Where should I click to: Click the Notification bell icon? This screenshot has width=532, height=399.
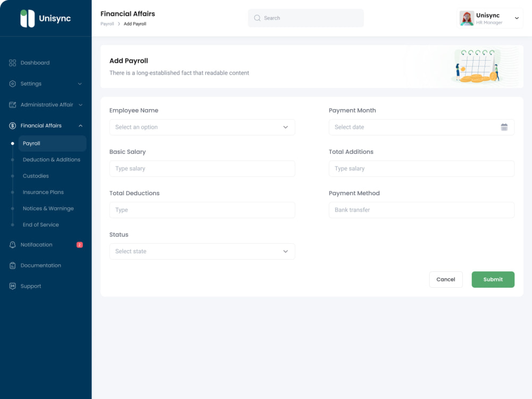(x=13, y=245)
